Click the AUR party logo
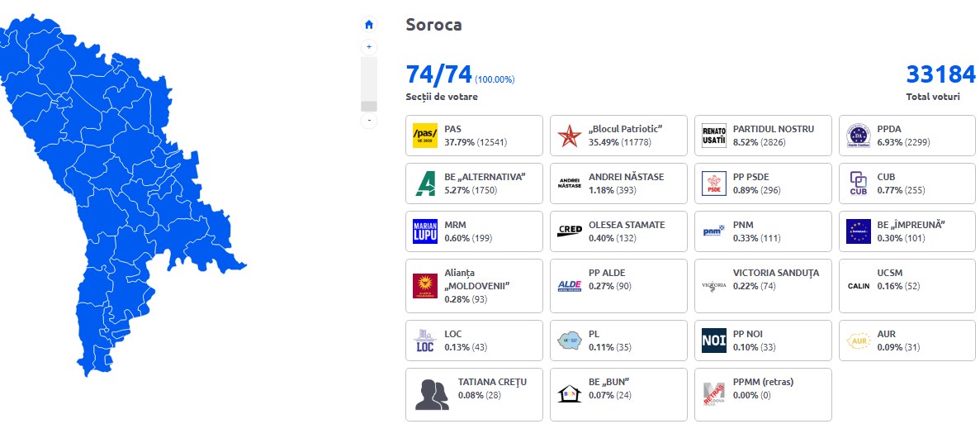The image size is (980, 424). tap(858, 341)
